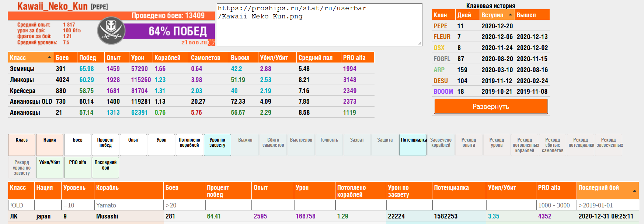Viewport: 644px width, 224px height.
Task: Open the Kawaii_Neko_Kun player name link
Action: coord(52,6)
